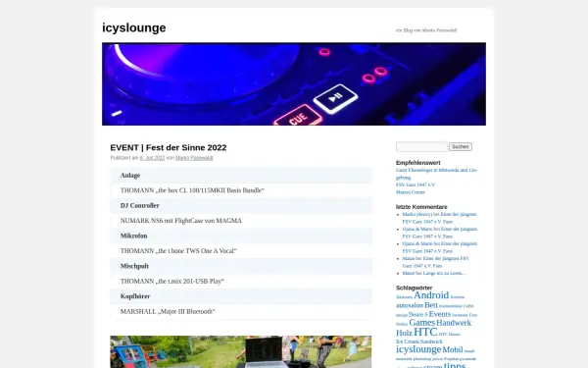The width and height of the screenshot is (588, 368).
Task: Select the autosalon tag
Action: 410,305
